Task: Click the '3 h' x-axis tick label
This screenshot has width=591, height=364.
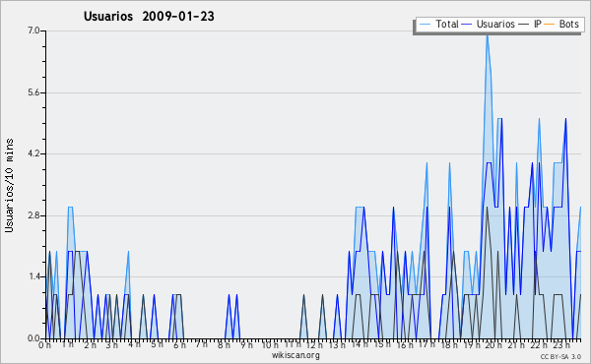Action: tap(112, 344)
